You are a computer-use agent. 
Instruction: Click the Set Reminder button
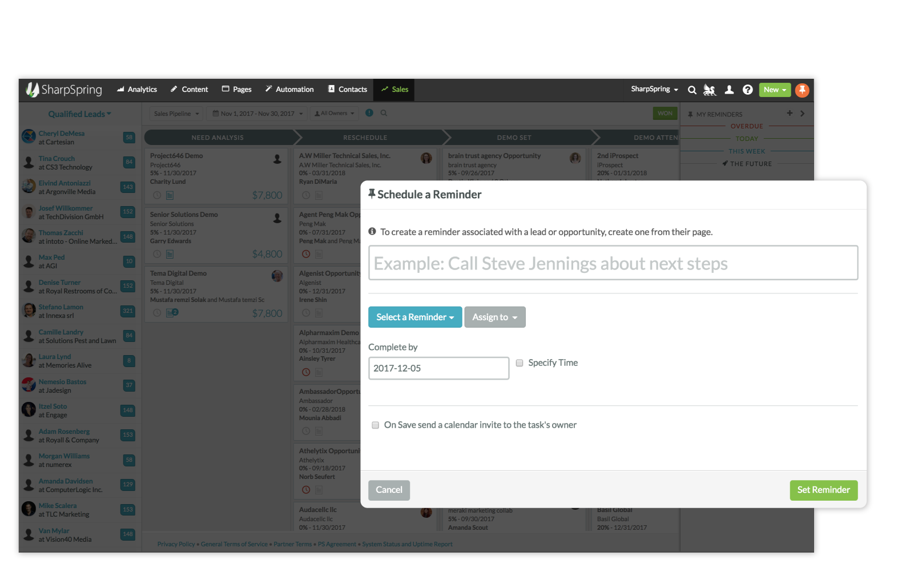[824, 490]
